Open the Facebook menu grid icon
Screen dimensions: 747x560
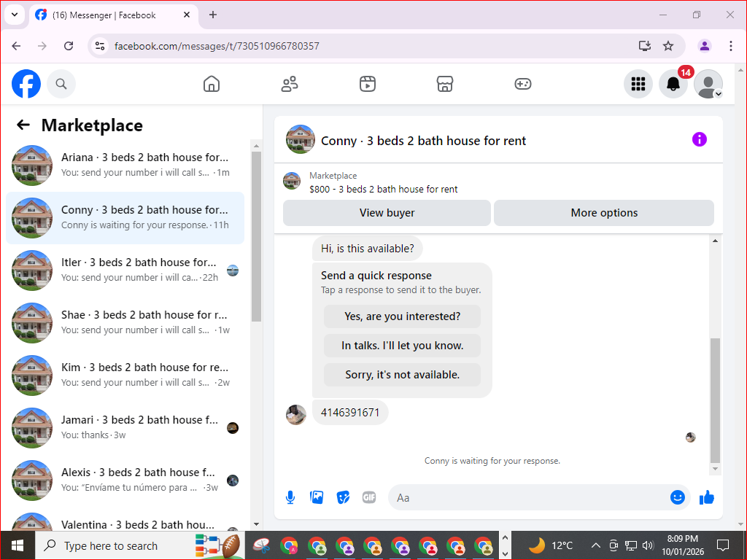pos(638,84)
